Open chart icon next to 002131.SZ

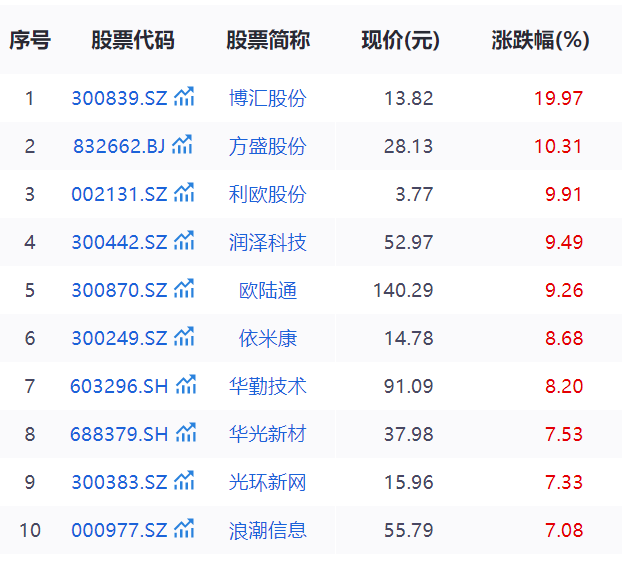click(184, 192)
